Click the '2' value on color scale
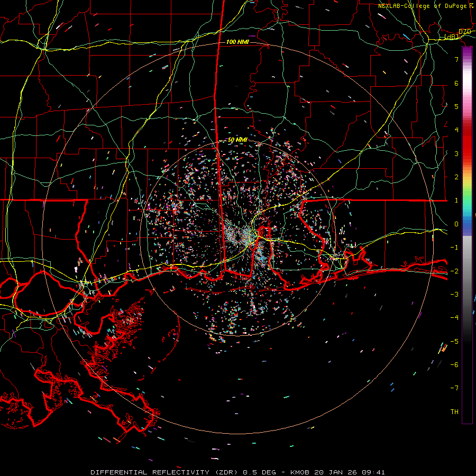Viewport: 476px width, 476px height. coord(456,177)
